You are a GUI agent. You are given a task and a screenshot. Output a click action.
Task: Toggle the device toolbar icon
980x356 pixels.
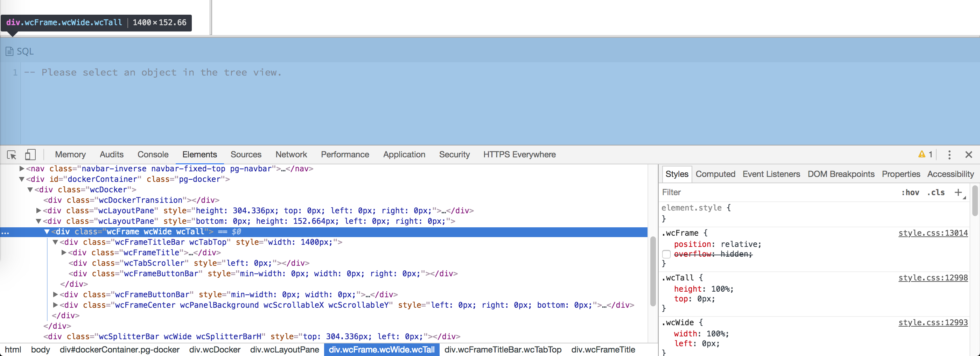30,155
